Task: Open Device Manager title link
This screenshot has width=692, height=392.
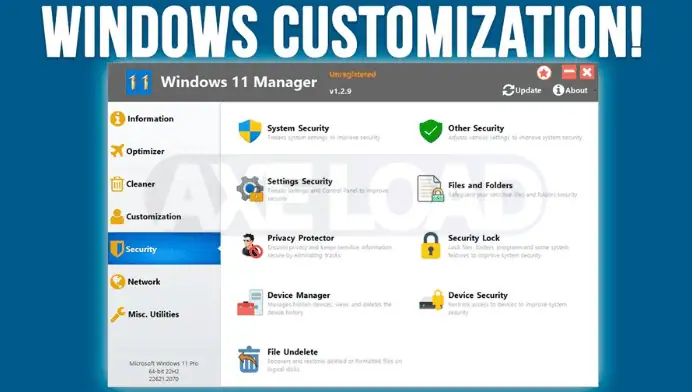Action: coord(298,295)
